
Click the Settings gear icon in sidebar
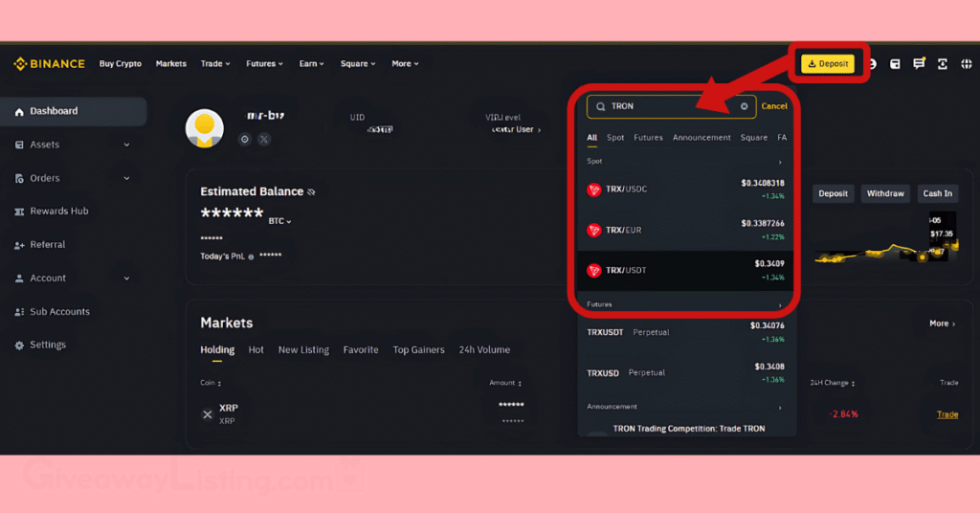pyautogui.click(x=19, y=345)
